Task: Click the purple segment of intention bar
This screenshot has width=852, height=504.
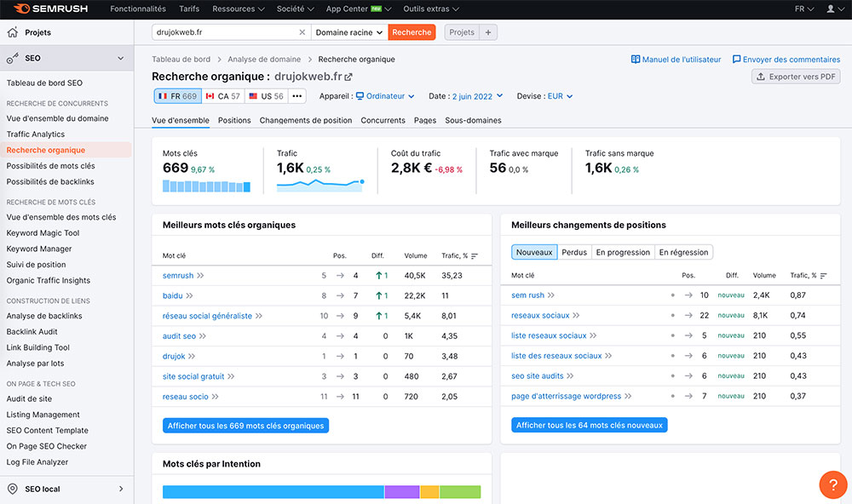Action: [402, 492]
